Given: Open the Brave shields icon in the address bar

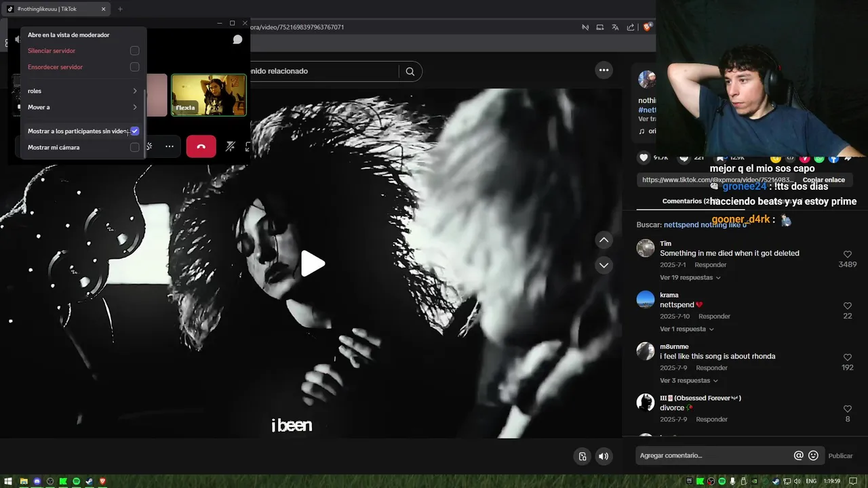Looking at the screenshot, I should pyautogui.click(x=647, y=27).
